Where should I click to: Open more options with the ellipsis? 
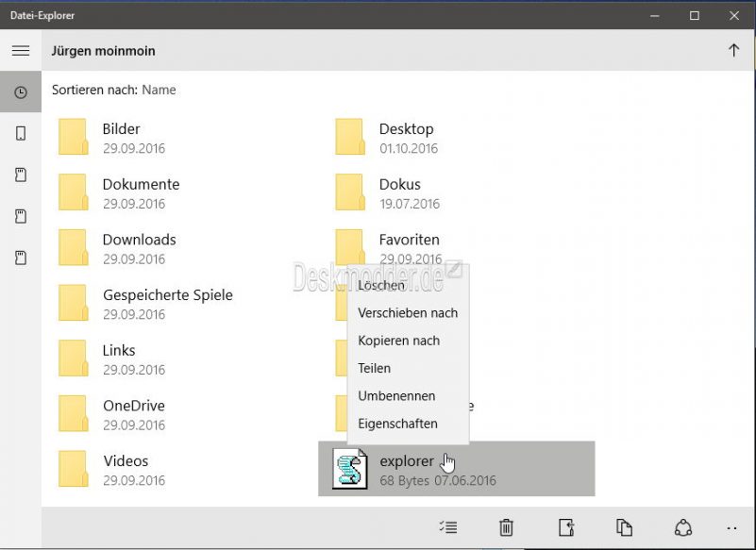click(731, 528)
